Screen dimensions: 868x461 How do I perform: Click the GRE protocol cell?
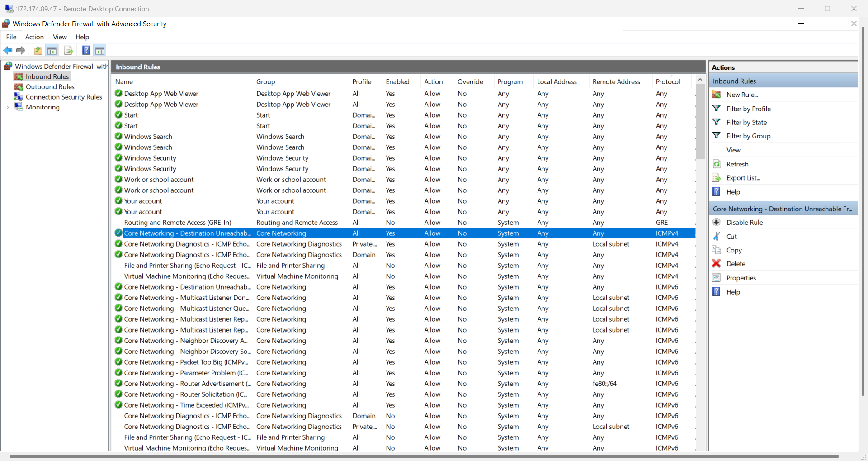click(662, 223)
